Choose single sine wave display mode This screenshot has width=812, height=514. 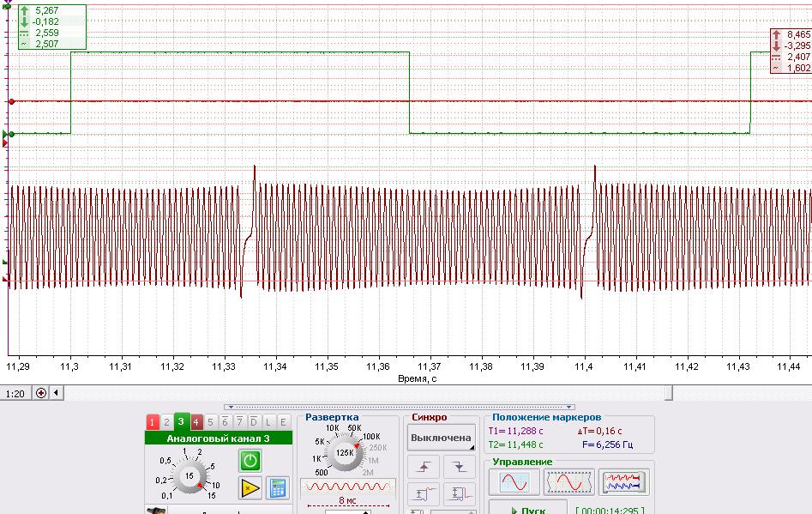click(x=514, y=482)
